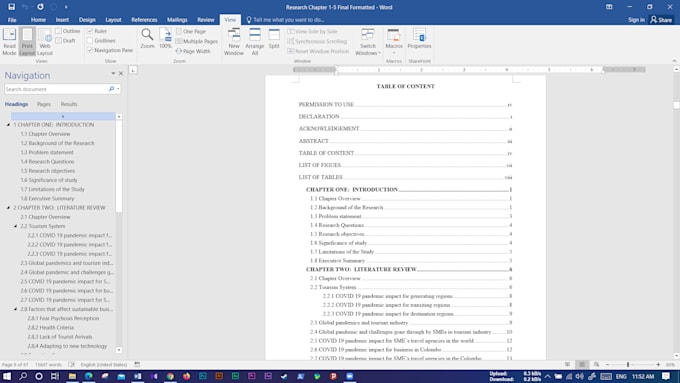Jump to 1.3 Problem statement heading
The height and width of the screenshot is (383, 680).
click(x=47, y=152)
